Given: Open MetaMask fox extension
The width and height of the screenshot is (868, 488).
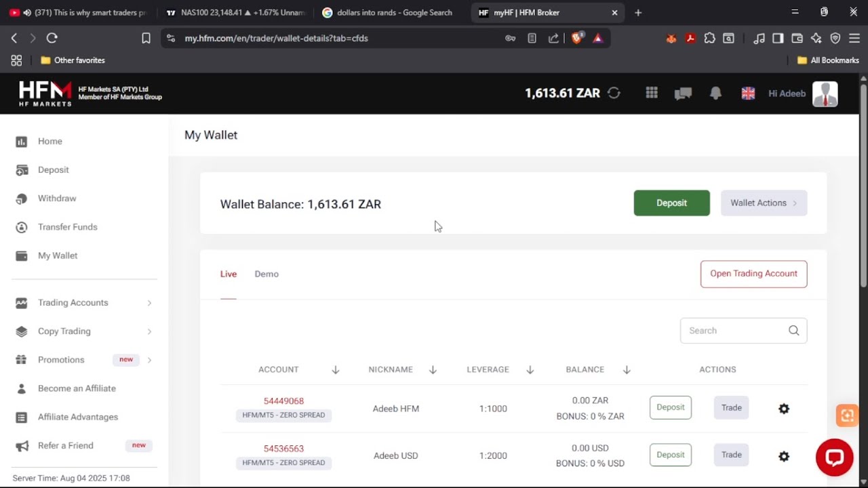Looking at the screenshot, I should pyautogui.click(x=671, y=39).
